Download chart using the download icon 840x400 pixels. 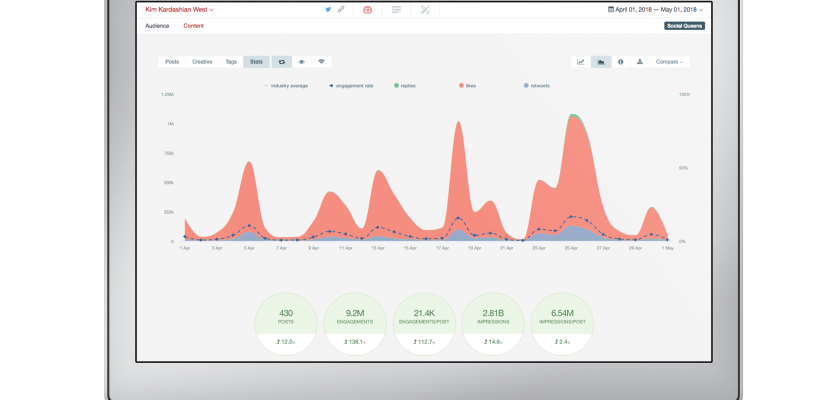pos(640,62)
